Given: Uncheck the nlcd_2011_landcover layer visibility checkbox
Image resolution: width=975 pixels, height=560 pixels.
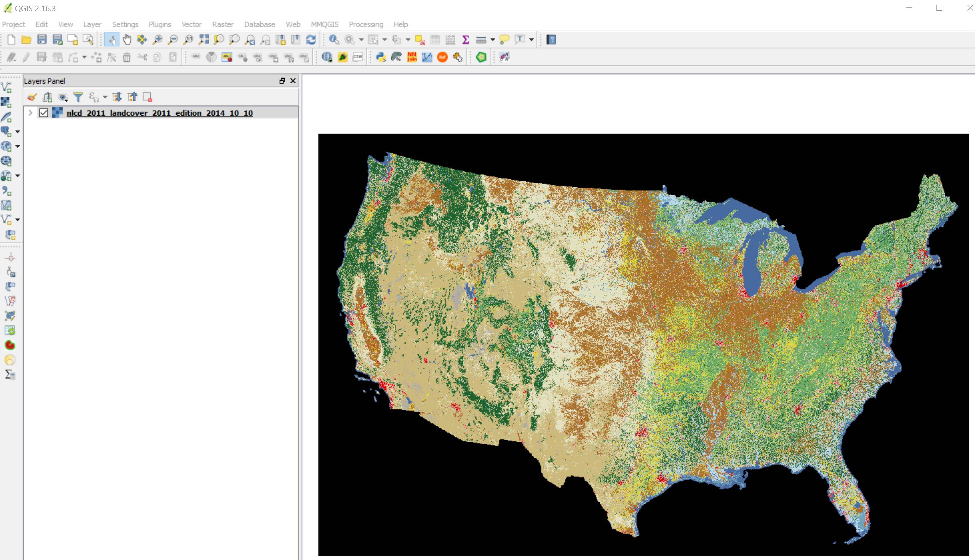Looking at the screenshot, I should [44, 113].
